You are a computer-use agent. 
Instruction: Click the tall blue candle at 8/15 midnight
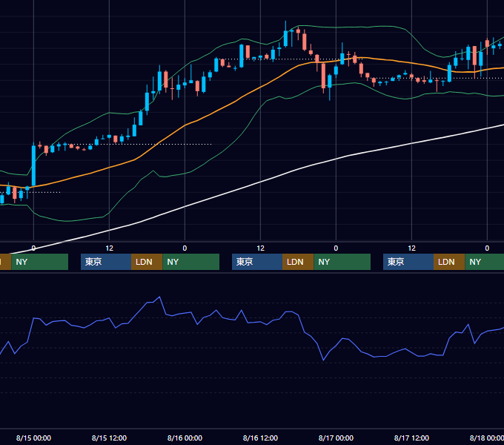[x=33, y=165]
